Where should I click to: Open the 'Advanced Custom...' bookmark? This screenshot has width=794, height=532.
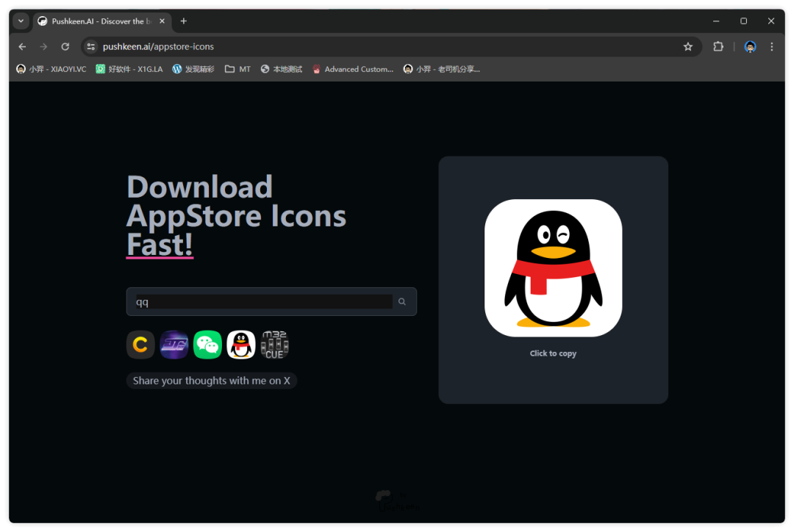coord(353,69)
